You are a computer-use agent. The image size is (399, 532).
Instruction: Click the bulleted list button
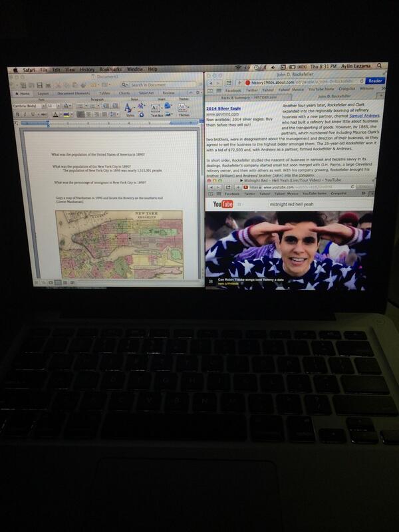tap(80, 106)
